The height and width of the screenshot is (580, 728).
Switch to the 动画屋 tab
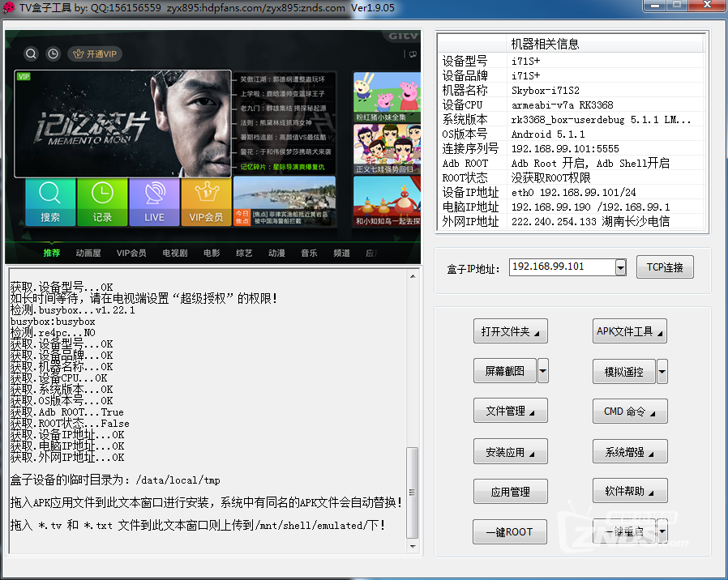88,253
